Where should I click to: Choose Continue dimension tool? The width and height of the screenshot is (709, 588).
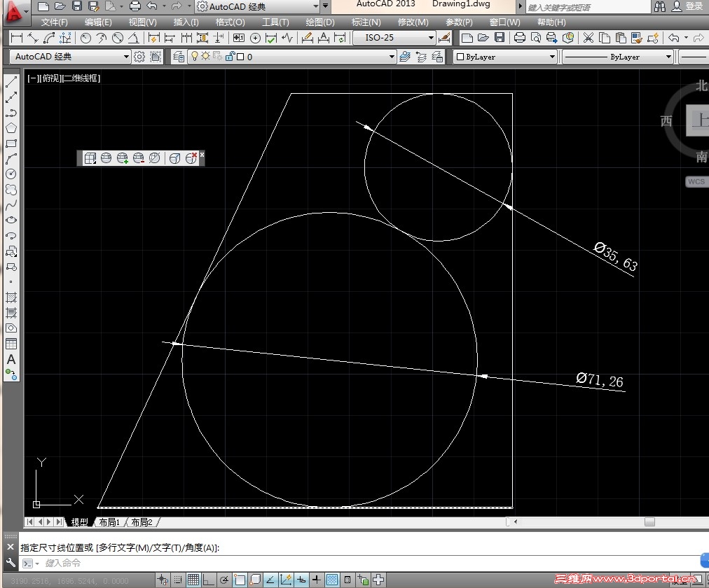point(186,38)
